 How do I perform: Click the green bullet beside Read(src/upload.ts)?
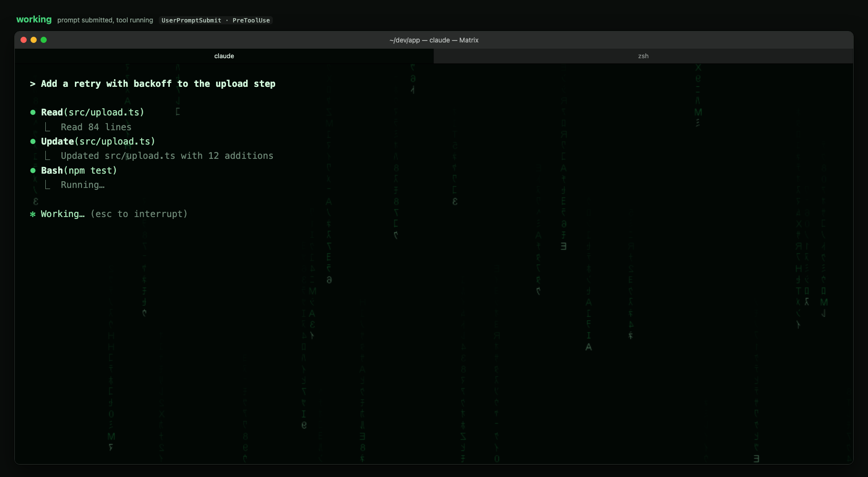tap(33, 113)
